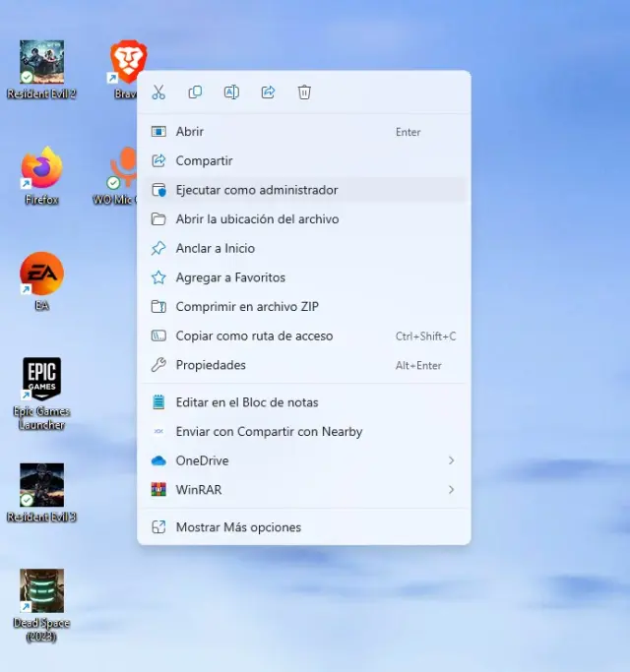Select Dead Space (2023) shortcut
The width and height of the screenshot is (630, 672).
click(x=41, y=591)
